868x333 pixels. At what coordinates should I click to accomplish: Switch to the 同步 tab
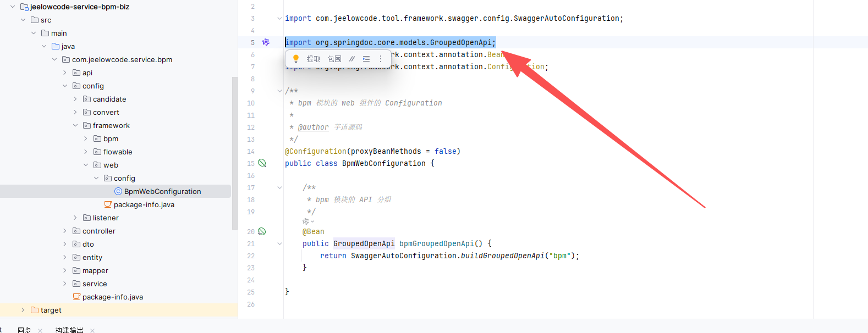[24, 330]
